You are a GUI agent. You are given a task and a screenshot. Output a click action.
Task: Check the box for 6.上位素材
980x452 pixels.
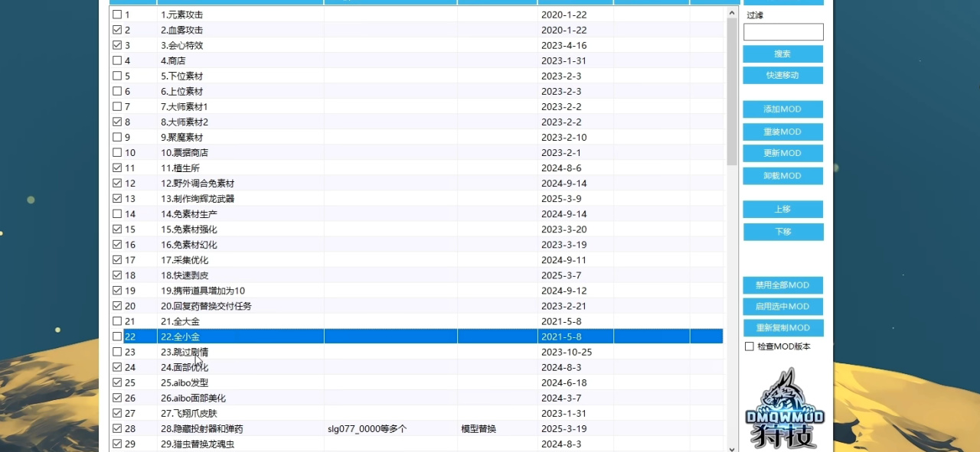tap(117, 91)
